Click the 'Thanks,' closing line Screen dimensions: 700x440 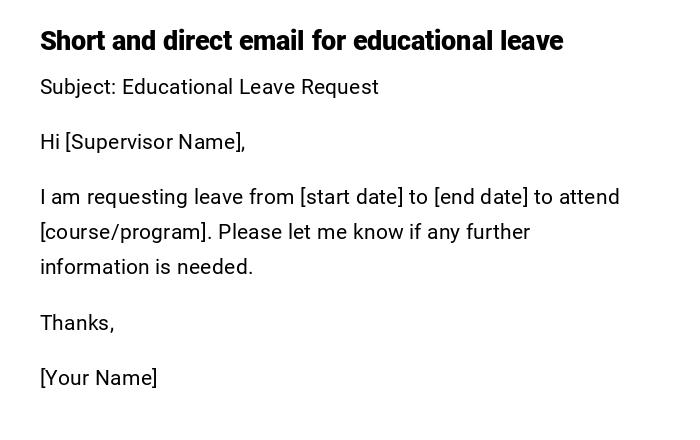77,323
